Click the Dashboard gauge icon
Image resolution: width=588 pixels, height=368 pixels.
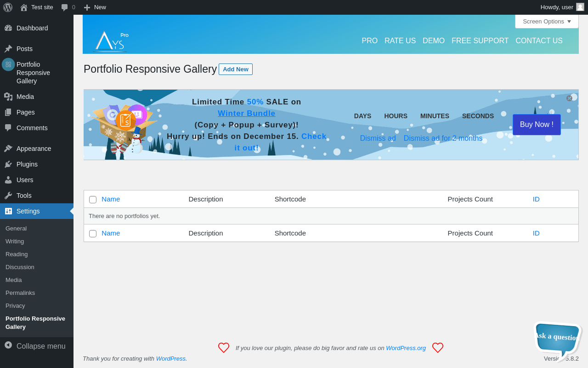coord(8,28)
